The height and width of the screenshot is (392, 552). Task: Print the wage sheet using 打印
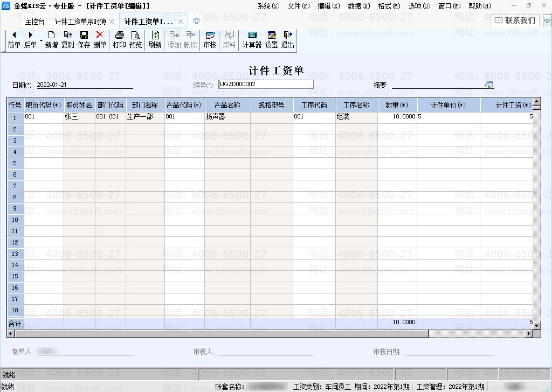pos(119,39)
